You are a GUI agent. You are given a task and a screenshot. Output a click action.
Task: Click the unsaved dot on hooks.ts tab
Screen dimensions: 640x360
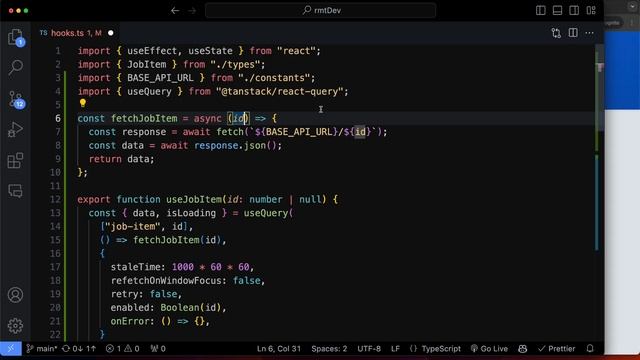tap(111, 33)
